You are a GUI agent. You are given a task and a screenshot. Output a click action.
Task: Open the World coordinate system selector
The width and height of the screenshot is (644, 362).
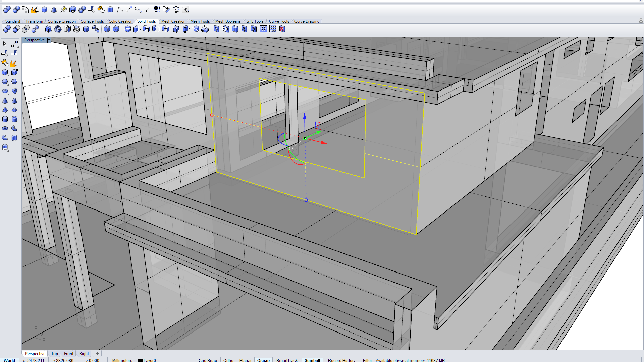click(9, 360)
